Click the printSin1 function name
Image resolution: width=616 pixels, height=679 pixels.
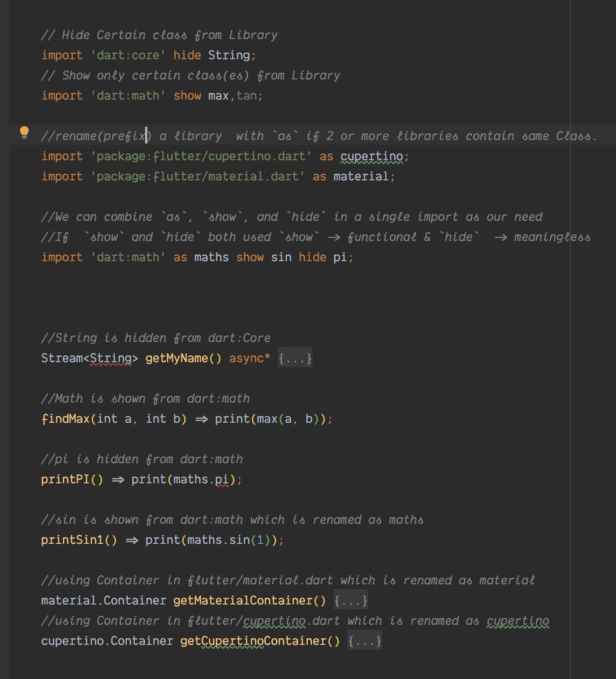click(x=72, y=540)
